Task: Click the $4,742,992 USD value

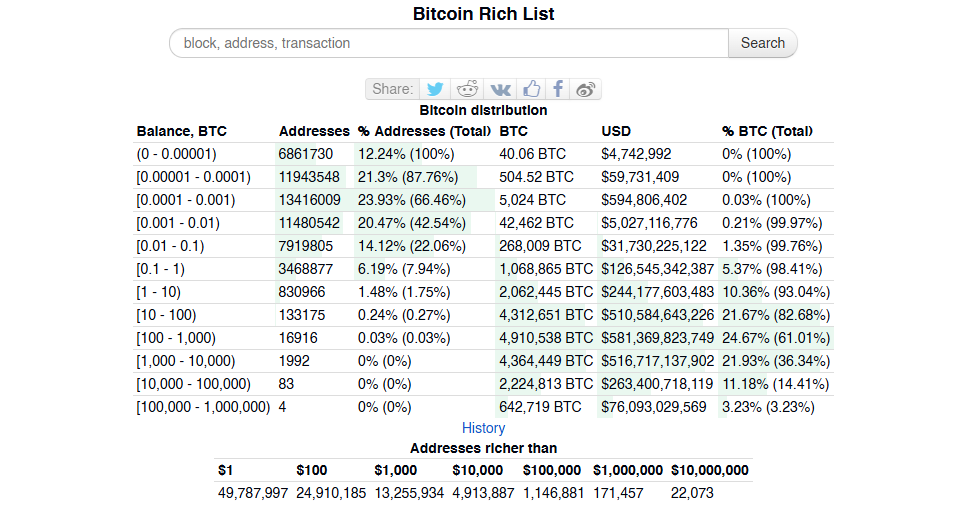Action: tap(636, 154)
